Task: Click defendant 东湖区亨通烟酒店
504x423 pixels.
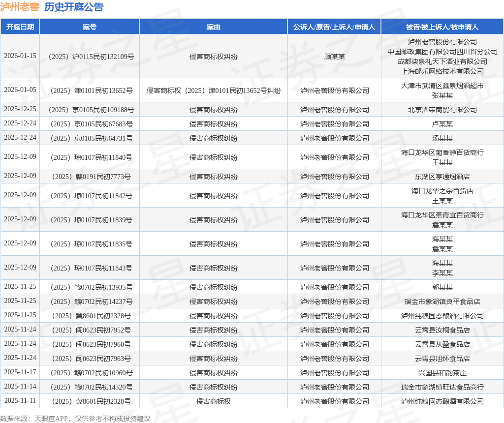Action: click(442, 177)
